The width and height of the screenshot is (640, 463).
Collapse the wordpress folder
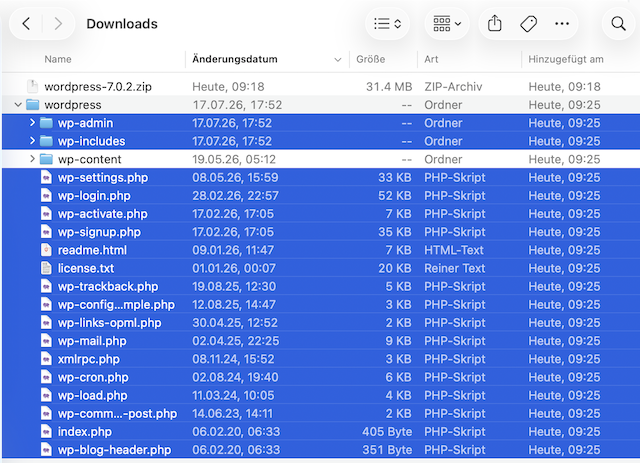coord(18,105)
